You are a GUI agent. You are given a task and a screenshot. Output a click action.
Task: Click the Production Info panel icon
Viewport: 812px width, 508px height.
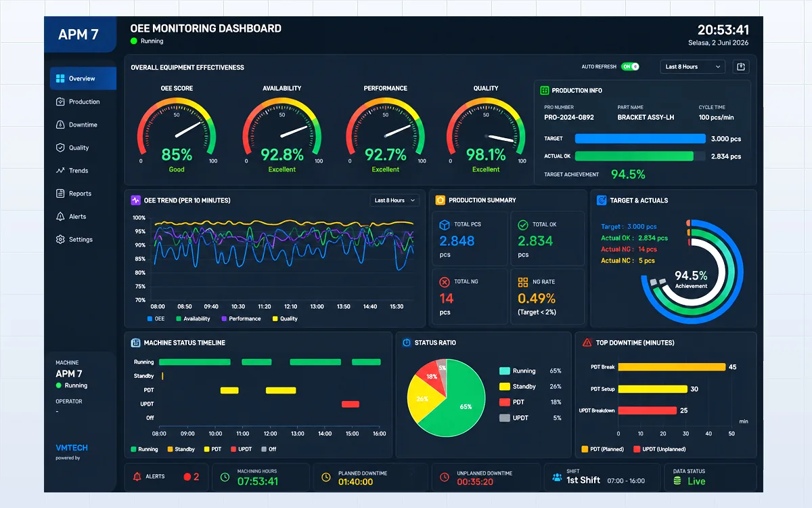click(x=544, y=90)
